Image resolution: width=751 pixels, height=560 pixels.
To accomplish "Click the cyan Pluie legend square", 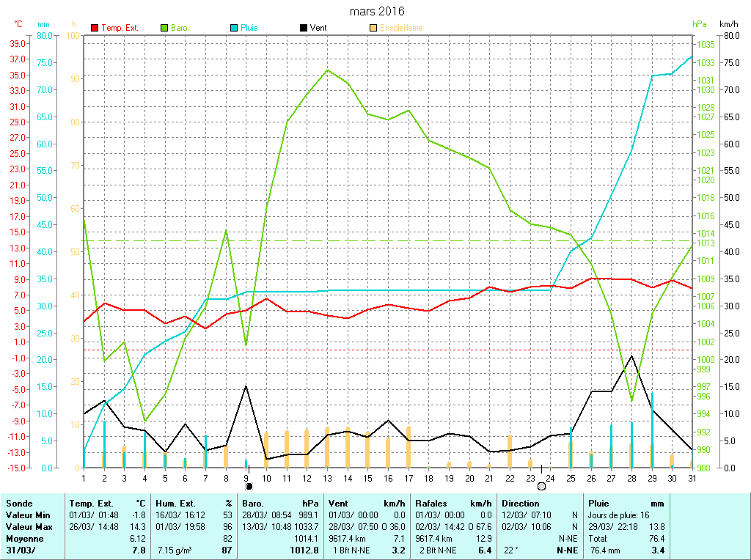I will pos(234,28).
